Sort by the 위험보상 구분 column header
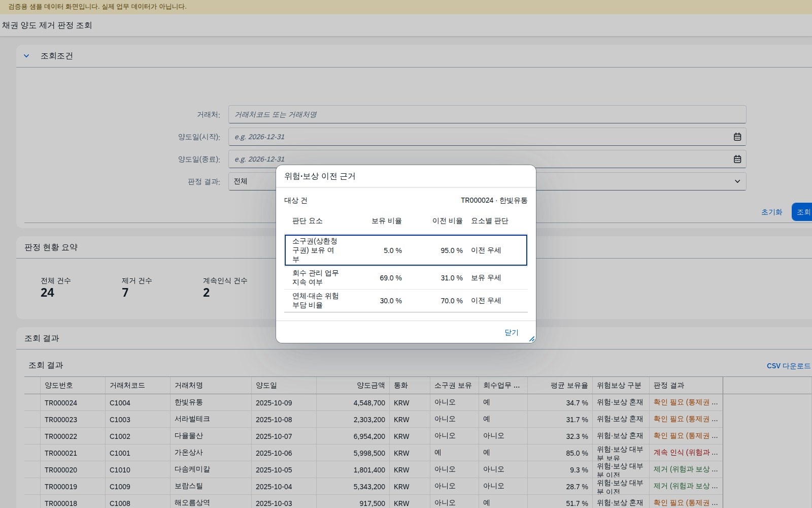This screenshot has height=508, width=812. tap(621, 386)
